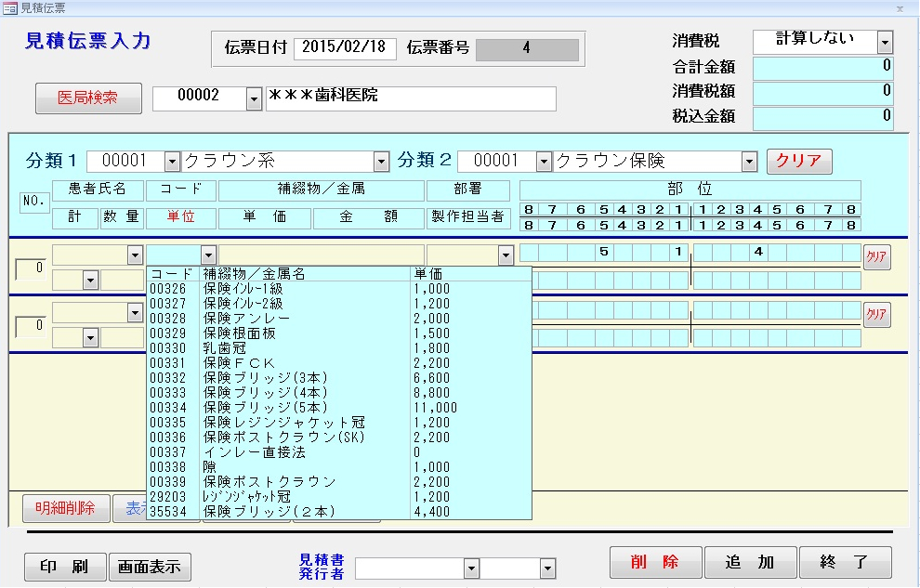Select 乳歯冠 item in dropdown list

pyautogui.click(x=279, y=348)
